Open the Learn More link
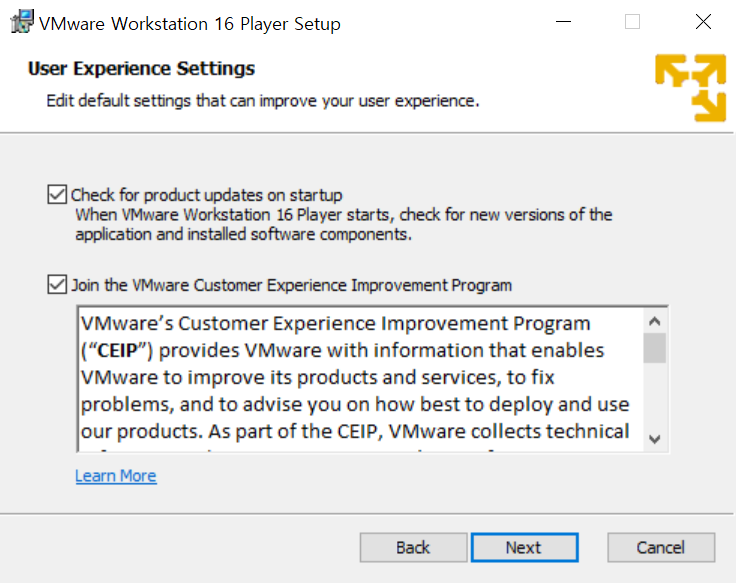The image size is (736, 583). coord(116,476)
